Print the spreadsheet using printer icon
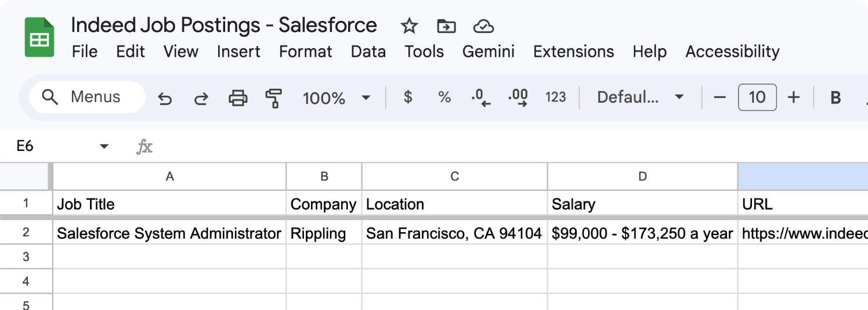The width and height of the screenshot is (868, 310). click(x=238, y=98)
